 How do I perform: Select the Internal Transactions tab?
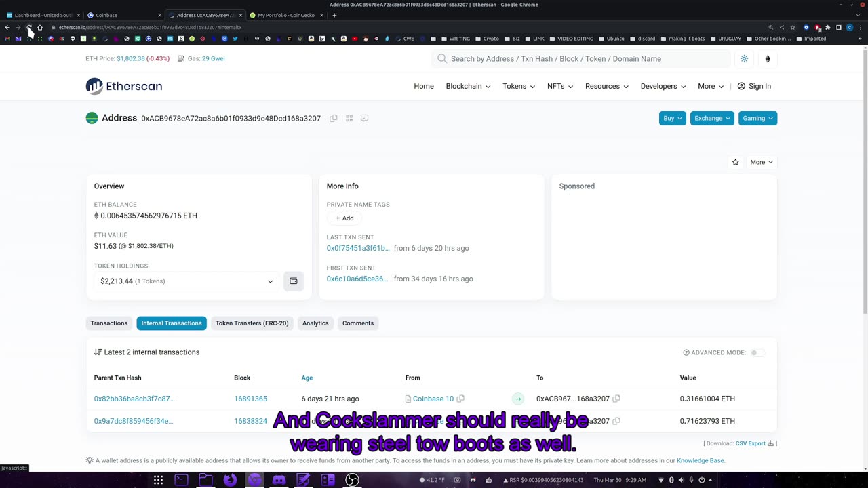tap(172, 323)
